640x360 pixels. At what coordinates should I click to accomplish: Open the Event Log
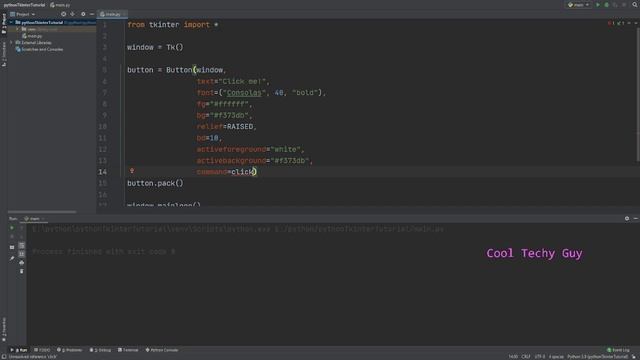(x=618, y=350)
